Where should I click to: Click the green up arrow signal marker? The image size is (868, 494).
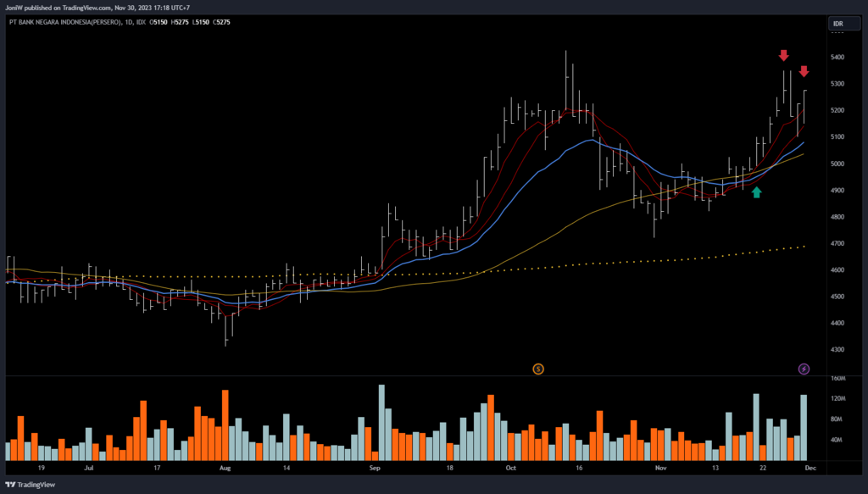click(757, 192)
